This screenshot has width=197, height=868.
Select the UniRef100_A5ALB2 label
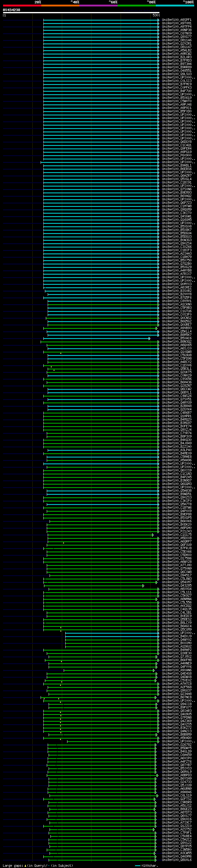(176, 50)
